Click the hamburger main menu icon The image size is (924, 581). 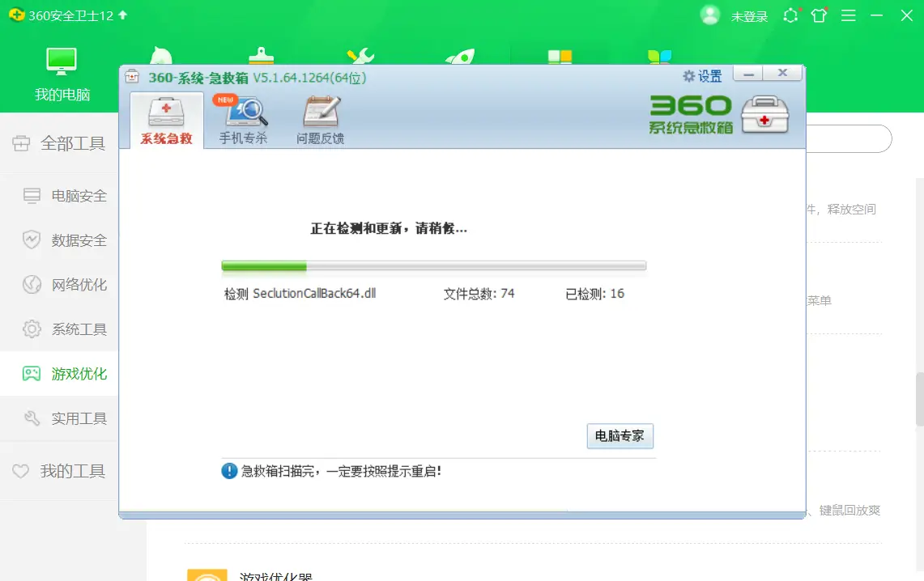coord(847,15)
